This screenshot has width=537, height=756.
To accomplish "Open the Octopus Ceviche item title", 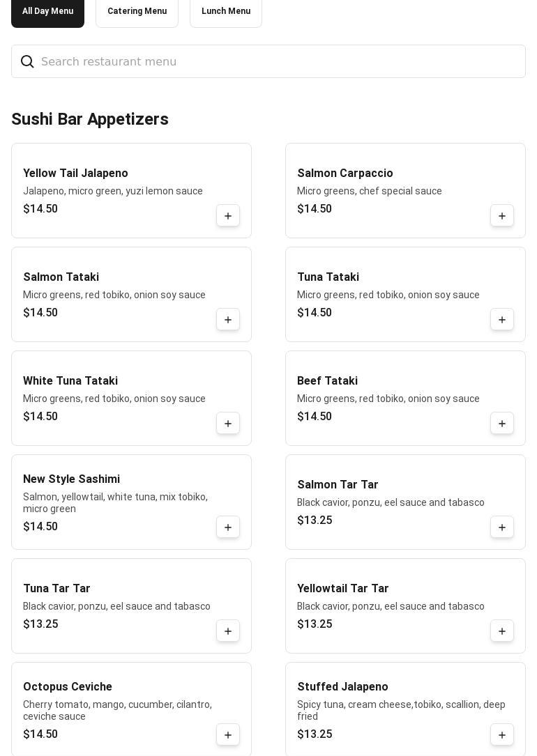I will (68, 687).
